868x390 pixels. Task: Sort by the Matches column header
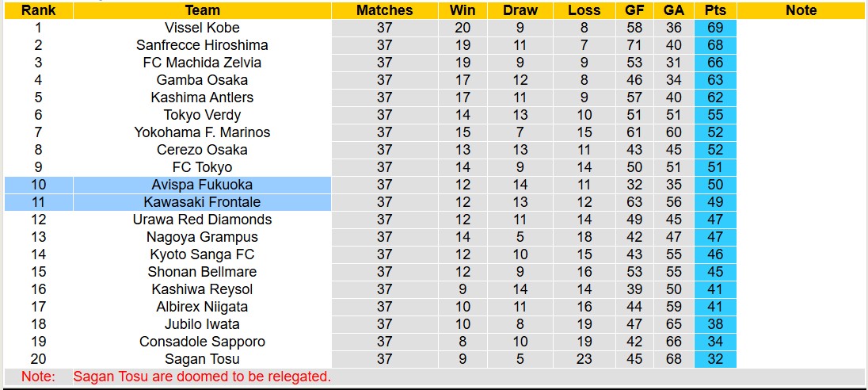(384, 10)
